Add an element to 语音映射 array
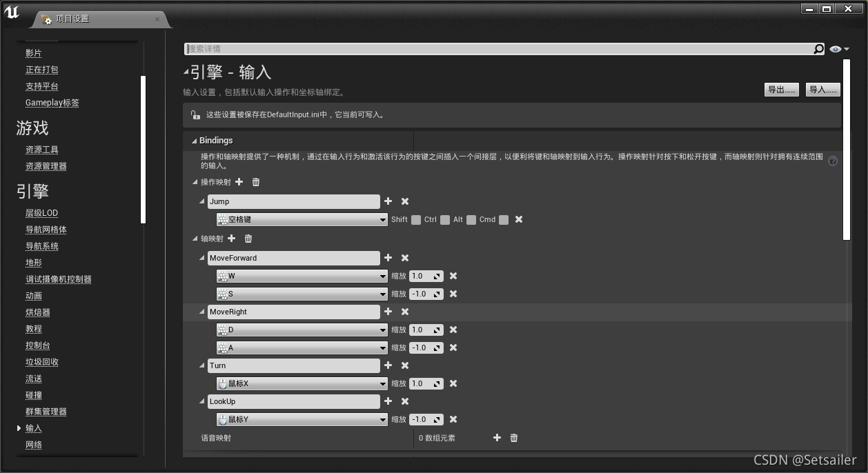 point(497,438)
